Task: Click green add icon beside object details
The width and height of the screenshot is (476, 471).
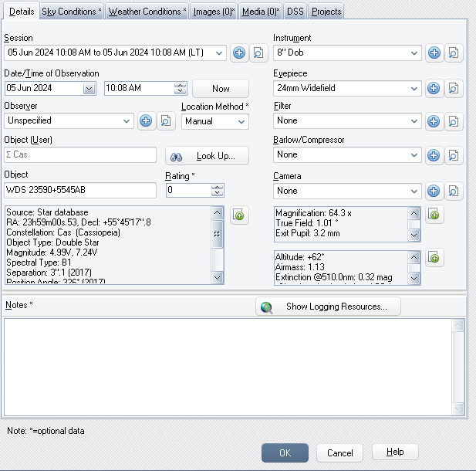Action: (x=239, y=215)
